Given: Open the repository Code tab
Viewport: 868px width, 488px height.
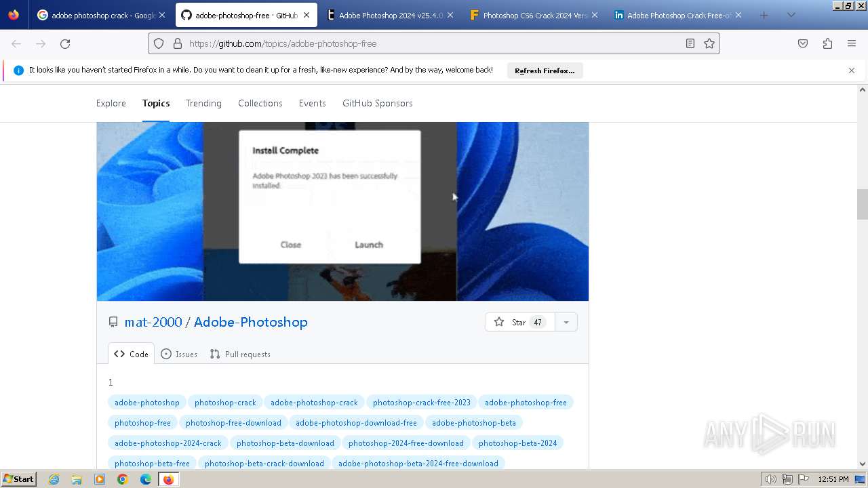Looking at the screenshot, I should (131, 354).
